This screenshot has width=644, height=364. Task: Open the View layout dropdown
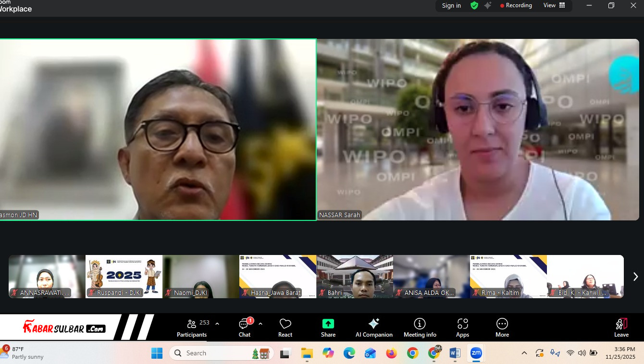pos(554,6)
